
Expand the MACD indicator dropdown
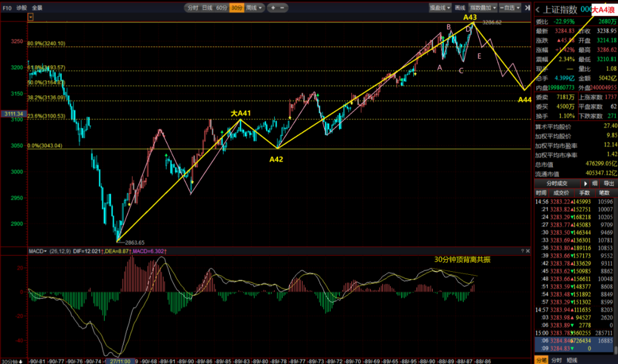click(38, 251)
